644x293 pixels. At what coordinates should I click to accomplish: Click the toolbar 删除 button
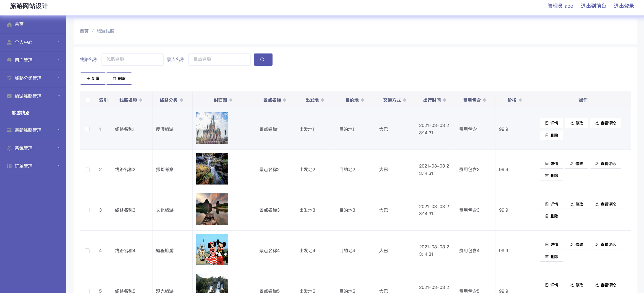[x=119, y=79]
